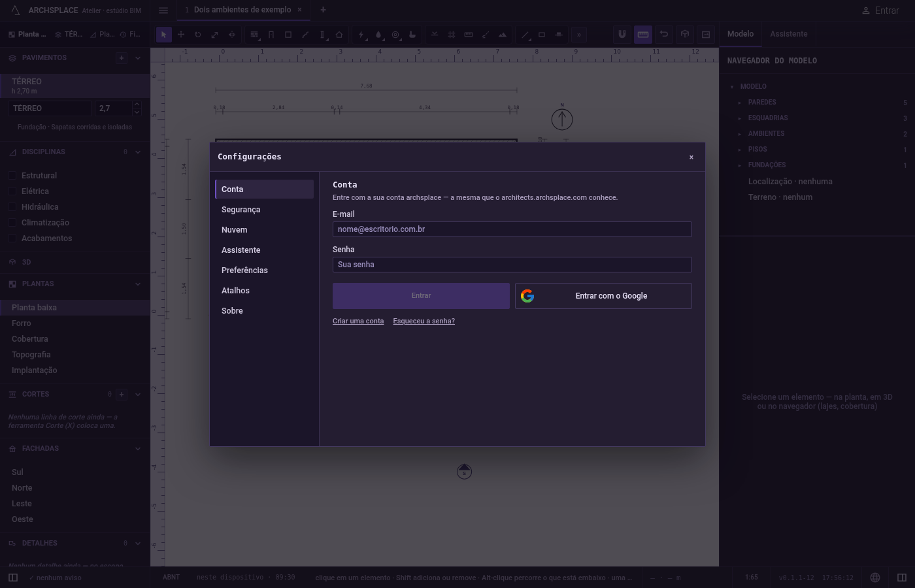
Task: Open the hamburger menu next to the project tab
Action: click(x=163, y=10)
